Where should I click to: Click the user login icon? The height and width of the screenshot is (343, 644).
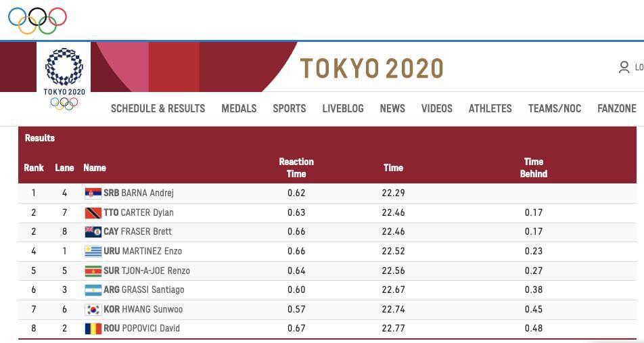coord(624,67)
